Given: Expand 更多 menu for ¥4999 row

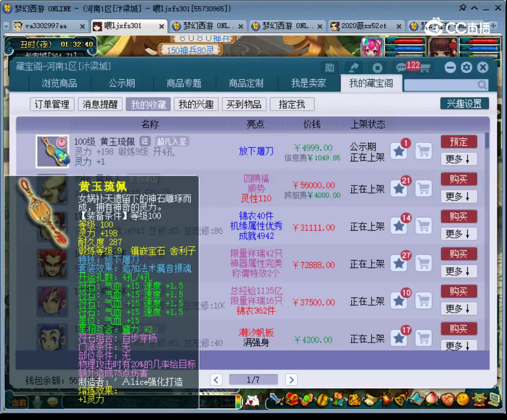Looking at the screenshot, I should (459, 159).
